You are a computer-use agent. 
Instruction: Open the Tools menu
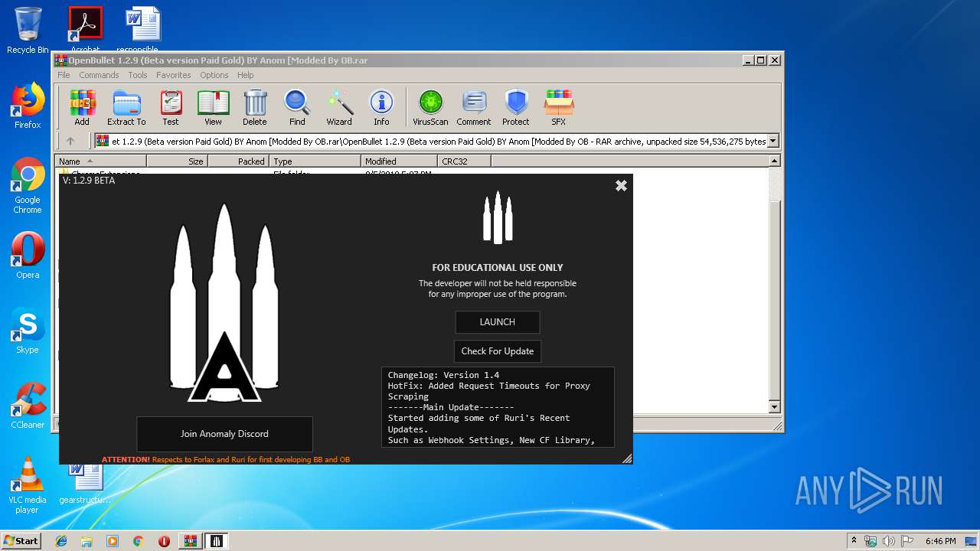(x=138, y=75)
